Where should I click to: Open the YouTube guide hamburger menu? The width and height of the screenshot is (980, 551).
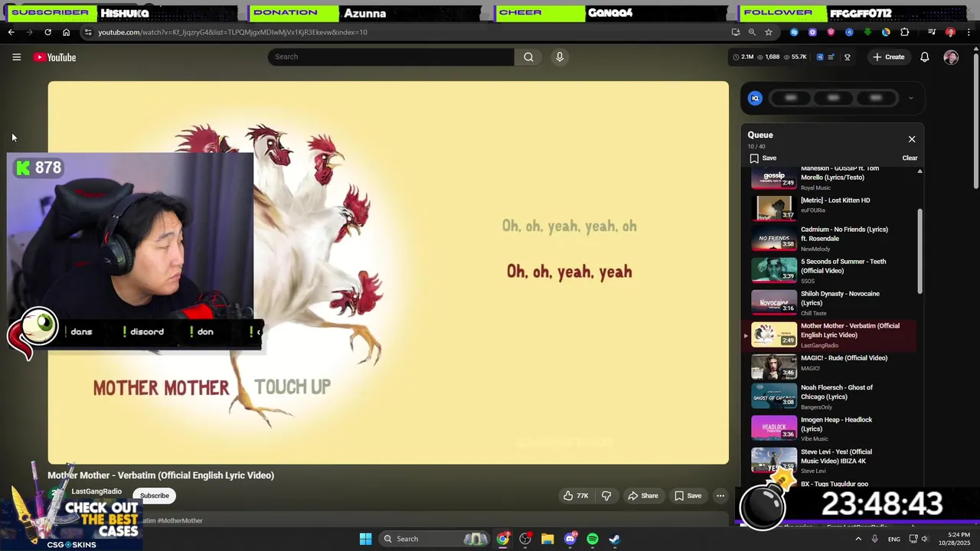16,57
